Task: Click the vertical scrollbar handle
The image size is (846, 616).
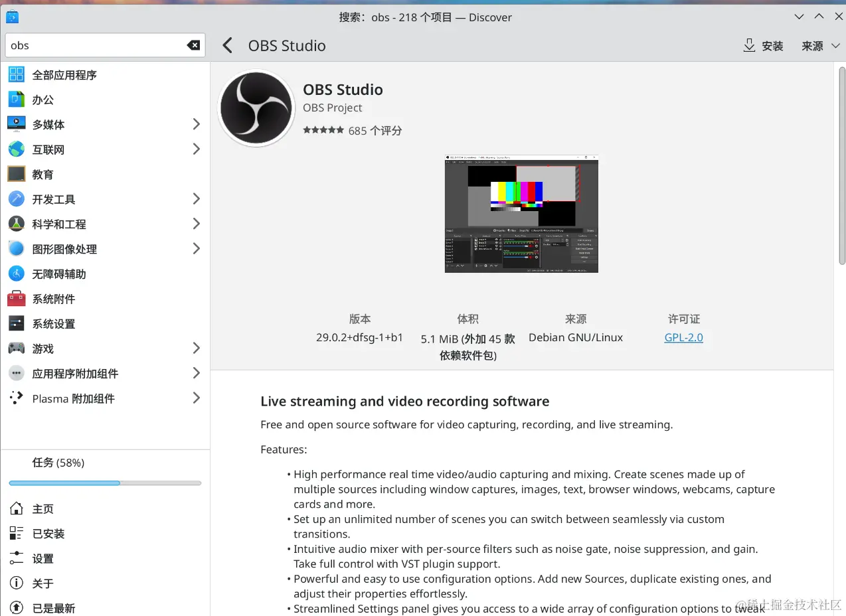Action: click(841, 165)
